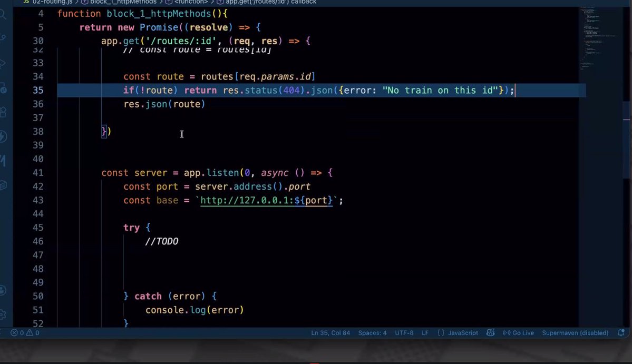This screenshot has width=632, height=364.
Task: Click const route = routes[req.params.id] line
Action: 219,76
